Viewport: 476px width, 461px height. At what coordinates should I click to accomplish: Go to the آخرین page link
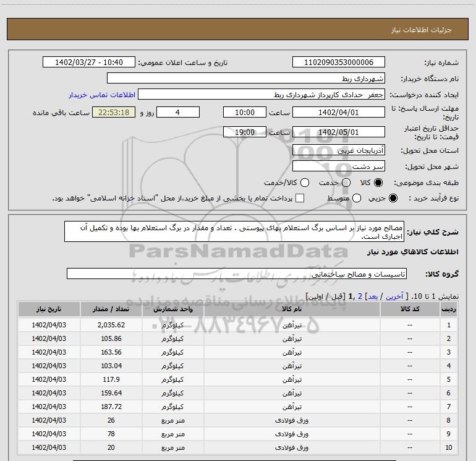[x=394, y=296]
